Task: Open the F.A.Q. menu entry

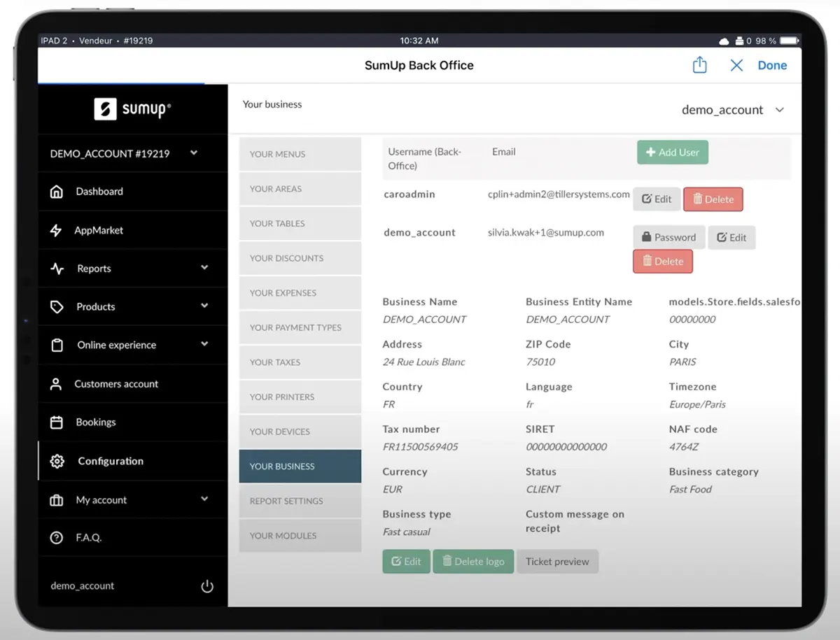Action: (132, 538)
